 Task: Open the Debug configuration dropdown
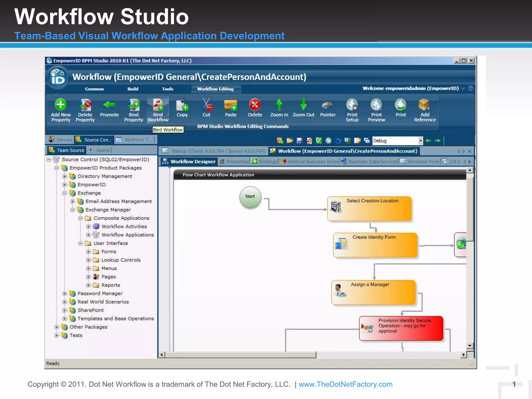pos(420,141)
